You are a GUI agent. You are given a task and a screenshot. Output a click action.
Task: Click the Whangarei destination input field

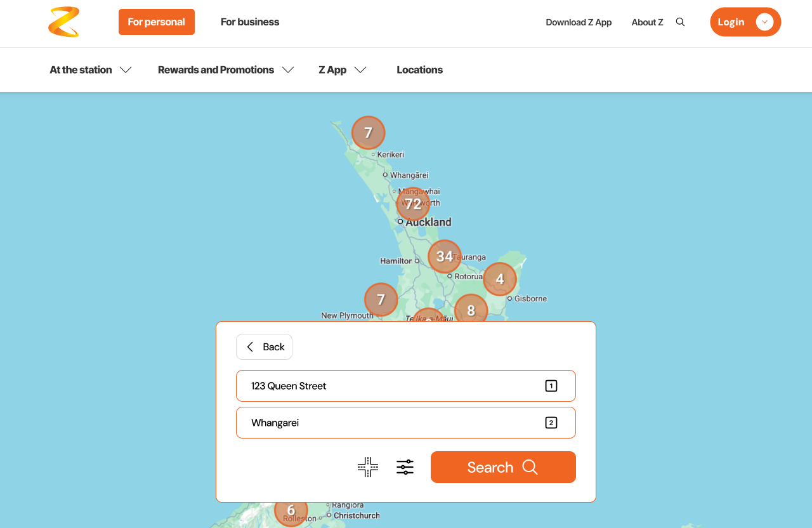pyautogui.click(x=406, y=423)
